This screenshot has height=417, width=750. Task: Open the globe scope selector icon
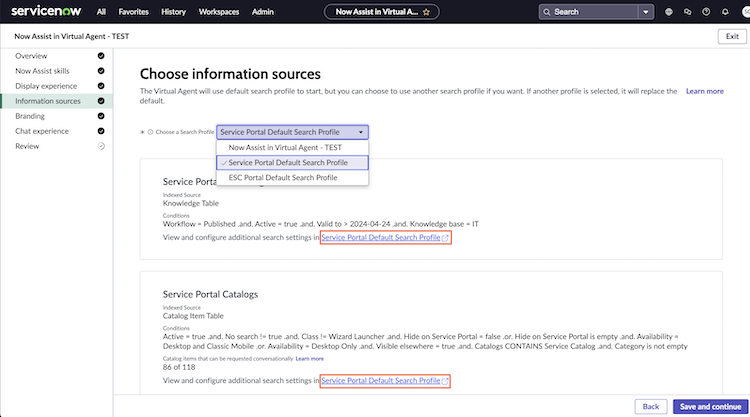pos(669,12)
